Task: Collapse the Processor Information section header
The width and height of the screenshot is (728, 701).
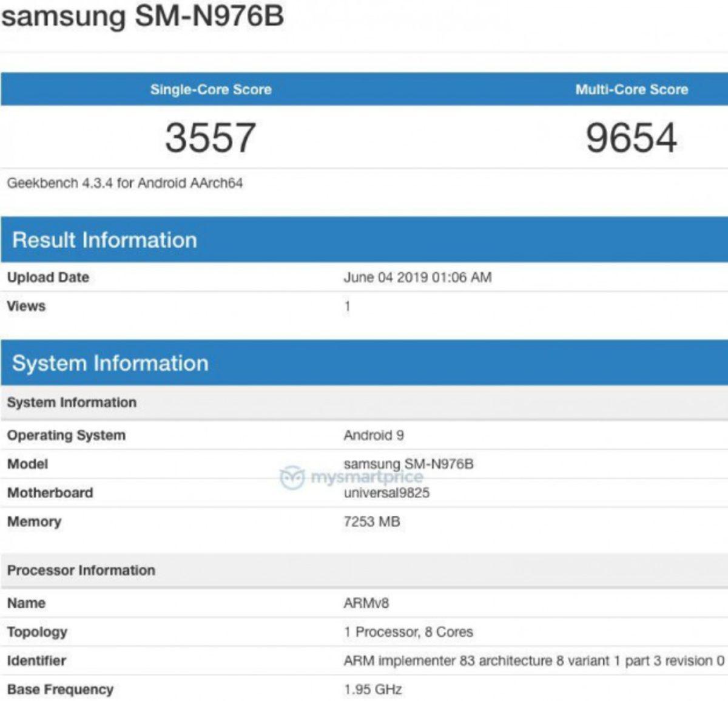Action: pos(81,570)
